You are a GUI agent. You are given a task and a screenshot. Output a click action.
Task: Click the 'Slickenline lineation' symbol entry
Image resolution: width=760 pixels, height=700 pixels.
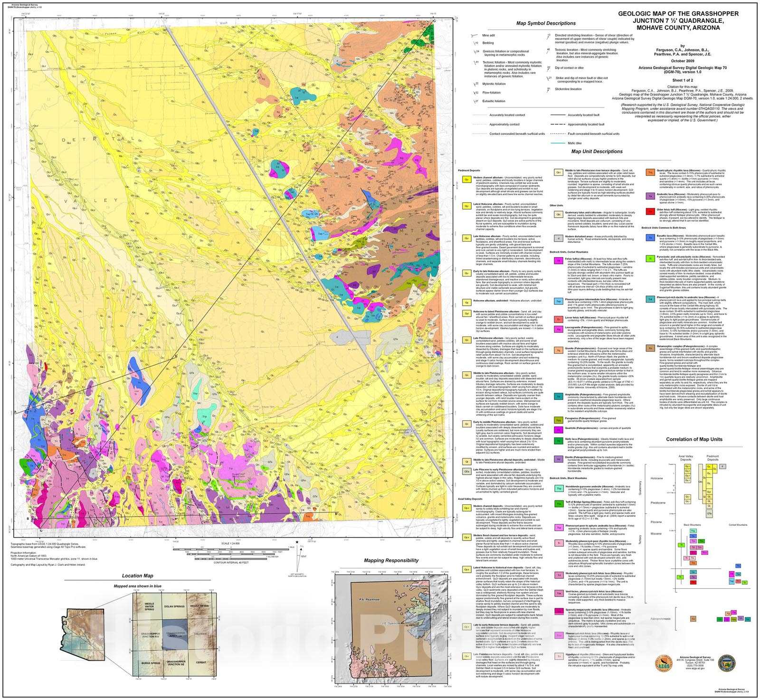tap(565, 89)
